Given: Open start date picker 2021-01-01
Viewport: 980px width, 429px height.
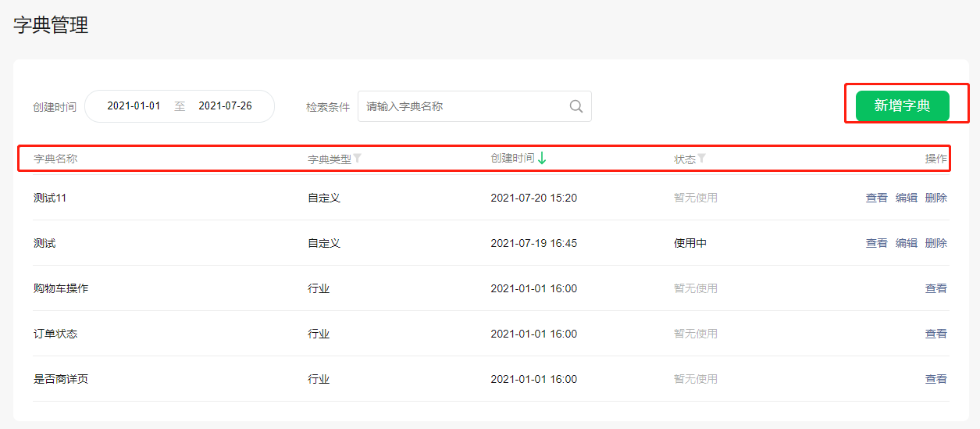Looking at the screenshot, I should (x=134, y=106).
